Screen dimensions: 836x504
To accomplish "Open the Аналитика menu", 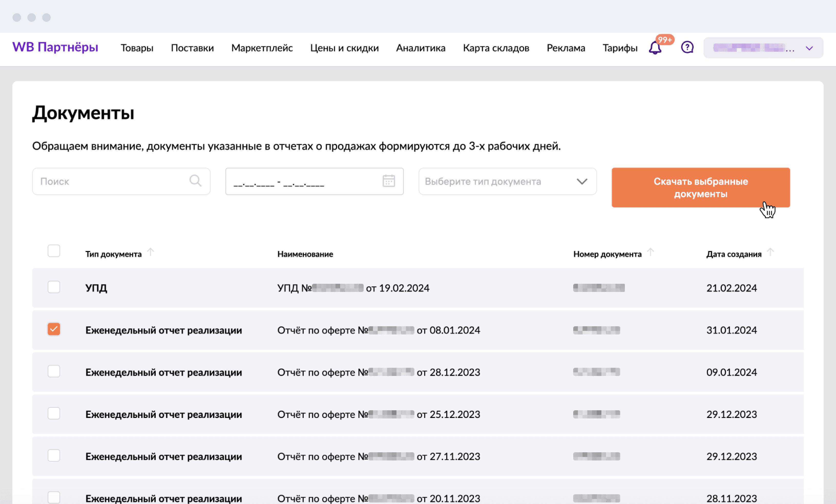I will click(421, 48).
